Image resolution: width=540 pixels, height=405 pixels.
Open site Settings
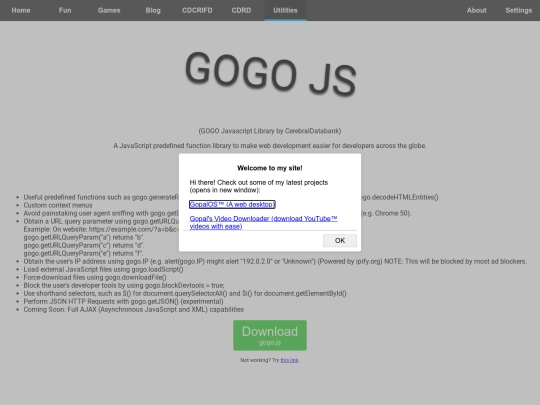click(519, 10)
